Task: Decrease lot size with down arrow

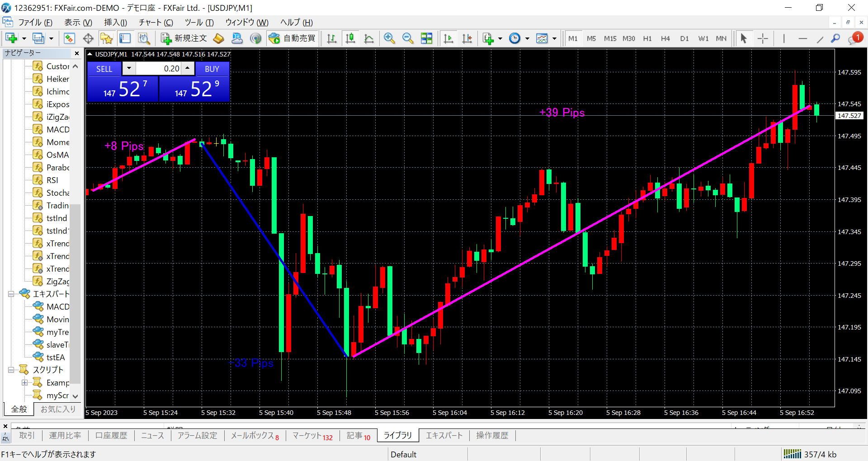Action: [129, 68]
